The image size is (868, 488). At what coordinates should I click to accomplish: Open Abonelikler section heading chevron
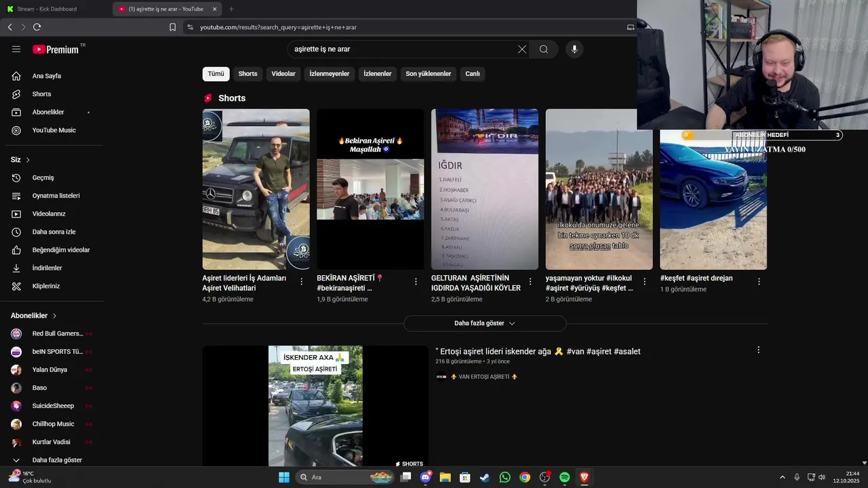54,316
